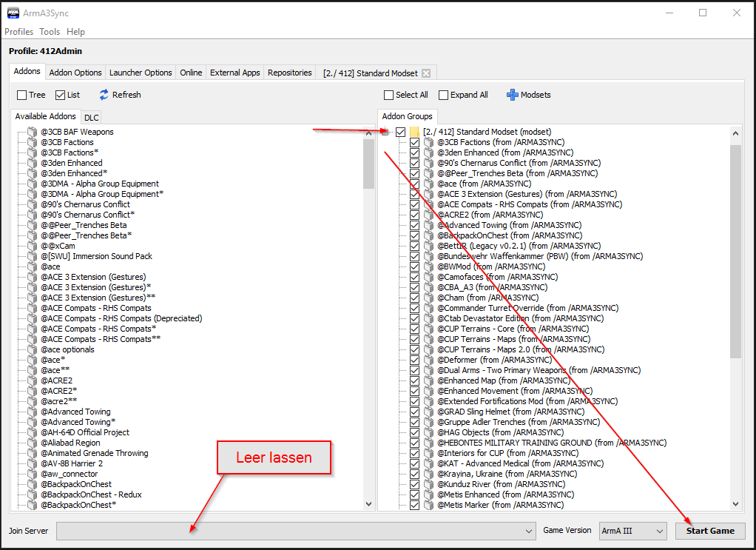The width and height of the screenshot is (756, 550).
Task: Uncheck the @CBA_A3 addon checkbox
Action: (414, 287)
